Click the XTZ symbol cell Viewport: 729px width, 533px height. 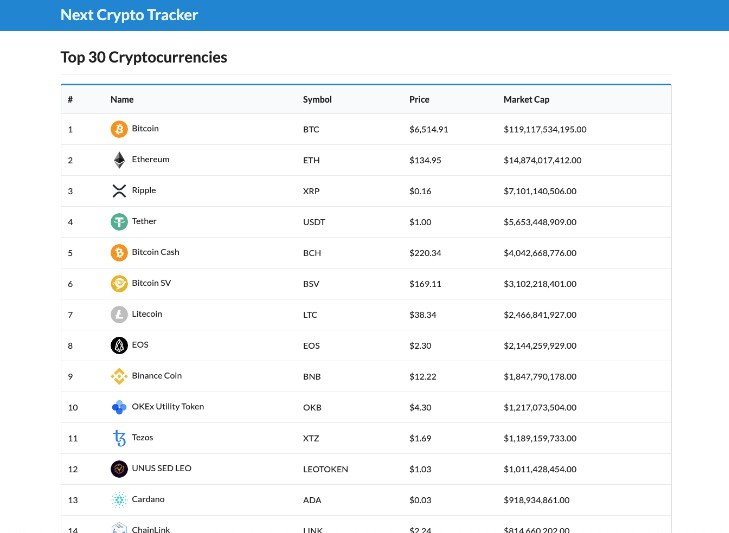[x=311, y=438]
